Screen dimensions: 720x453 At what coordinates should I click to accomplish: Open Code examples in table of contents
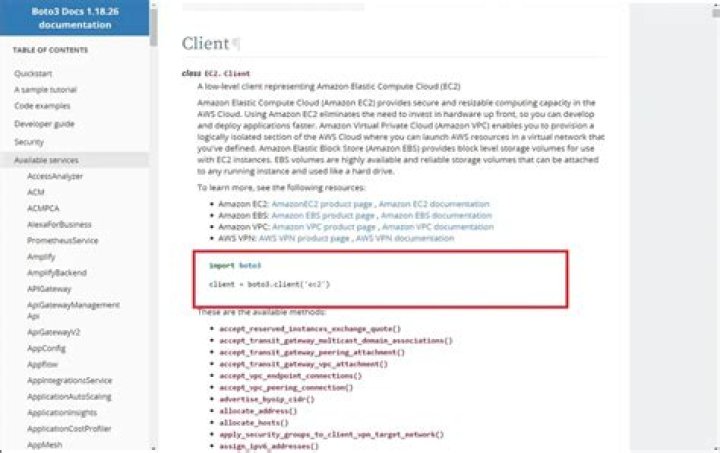(42, 106)
